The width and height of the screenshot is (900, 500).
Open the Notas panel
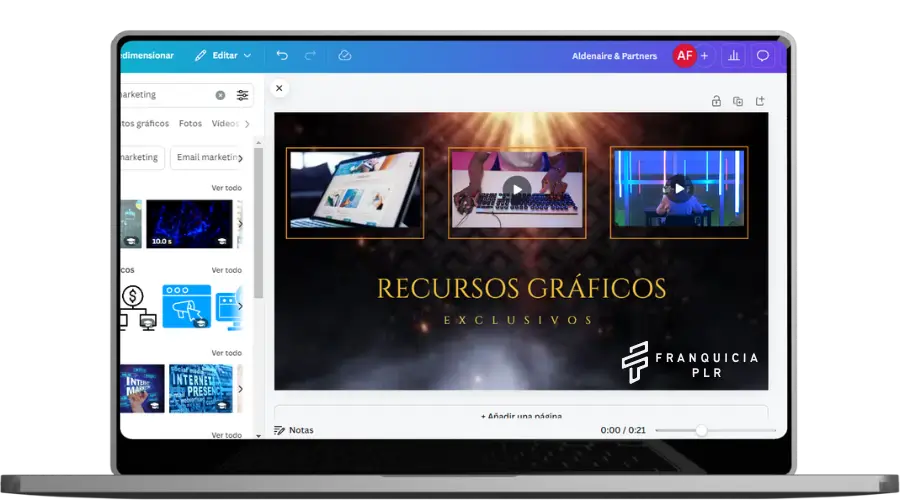coord(293,430)
